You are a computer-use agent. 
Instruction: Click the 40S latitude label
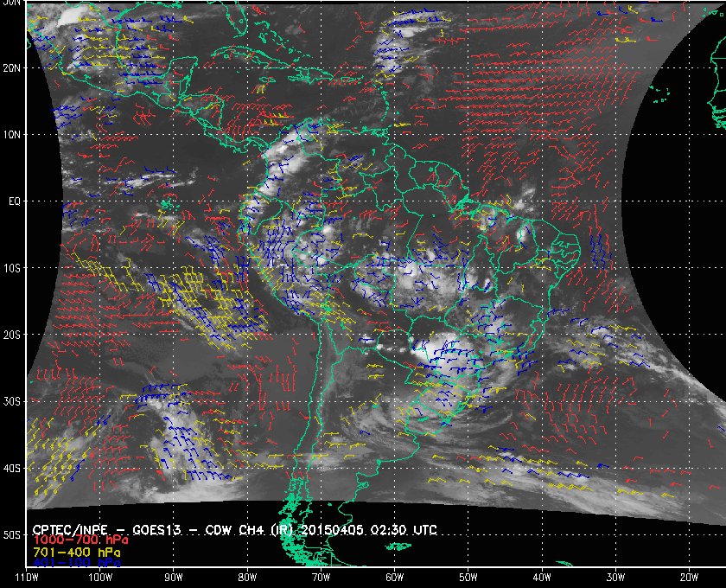point(11,469)
